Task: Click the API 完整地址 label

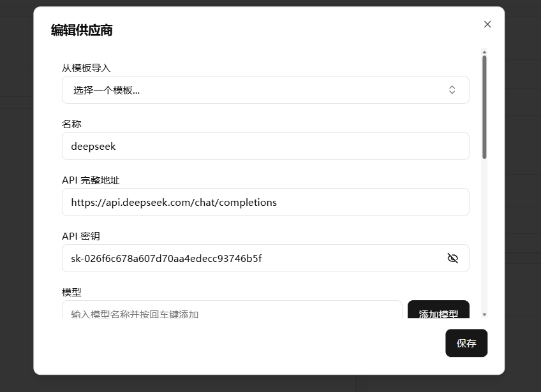Action: tap(91, 180)
